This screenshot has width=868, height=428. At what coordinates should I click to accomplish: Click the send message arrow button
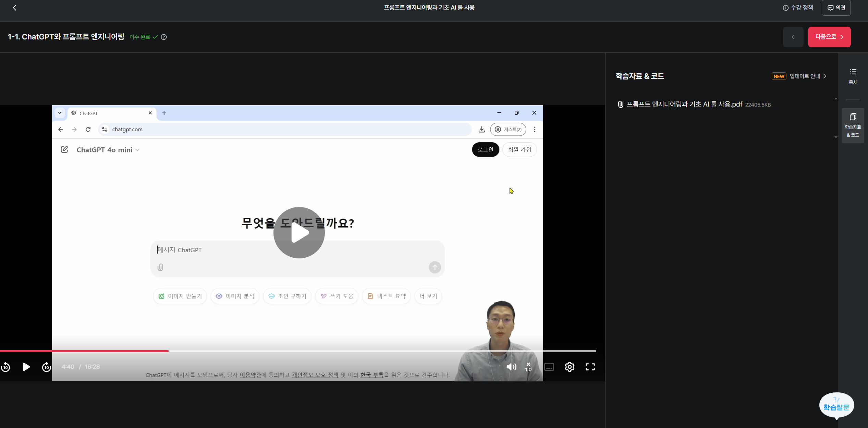click(x=435, y=267)
